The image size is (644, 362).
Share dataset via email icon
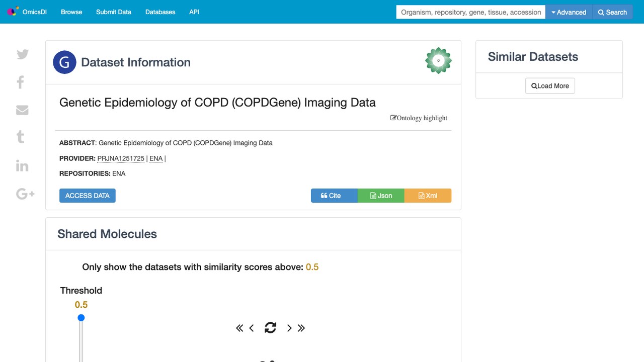point(22,110)
